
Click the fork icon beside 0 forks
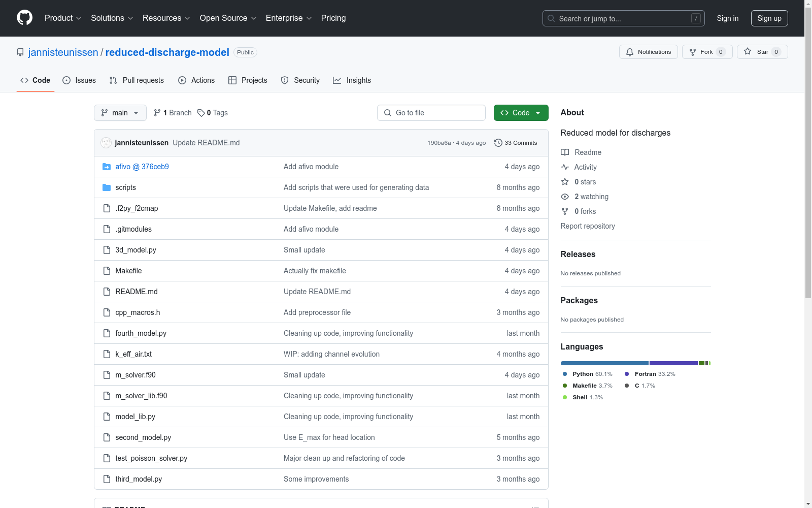[x=565, y=211]
